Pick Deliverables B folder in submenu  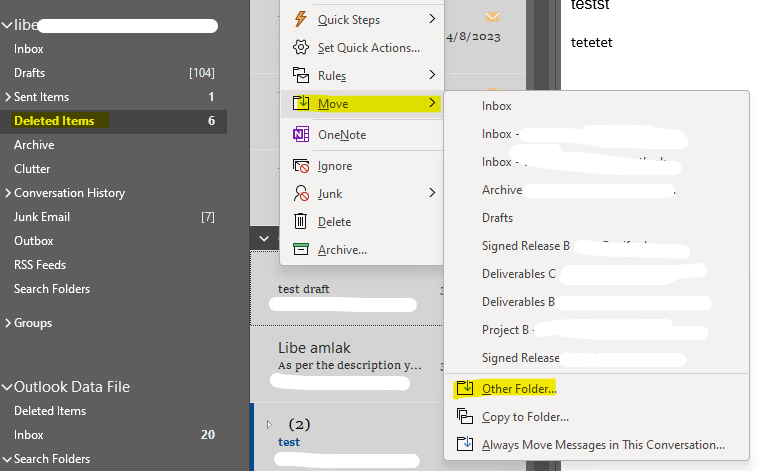[x=596, y=302]
